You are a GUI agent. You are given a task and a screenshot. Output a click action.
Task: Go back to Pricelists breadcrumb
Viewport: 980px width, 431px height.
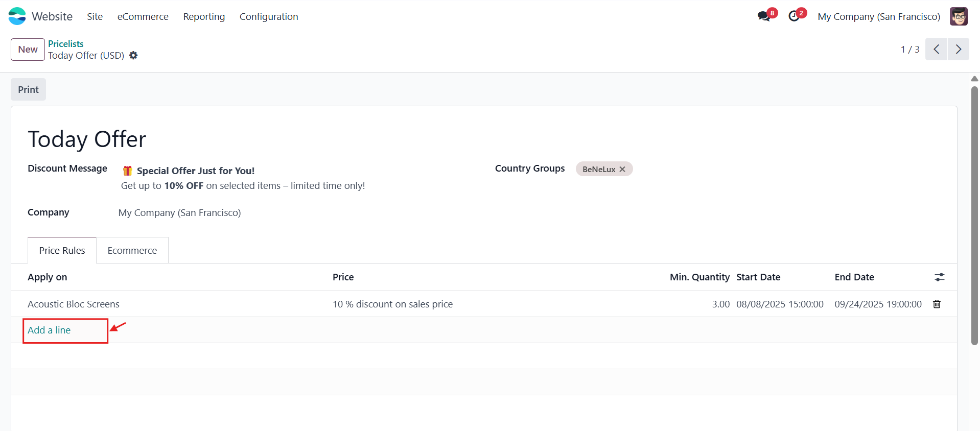pos(65,43)
